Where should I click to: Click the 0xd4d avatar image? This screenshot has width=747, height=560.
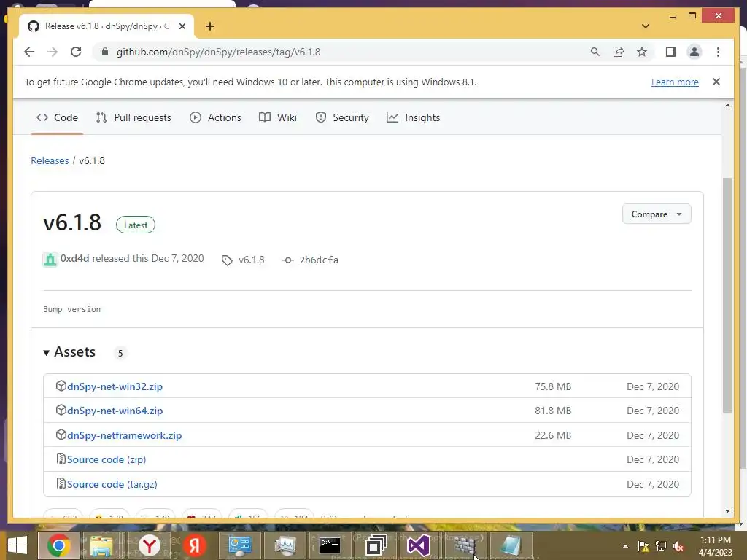tap(50, 260)
